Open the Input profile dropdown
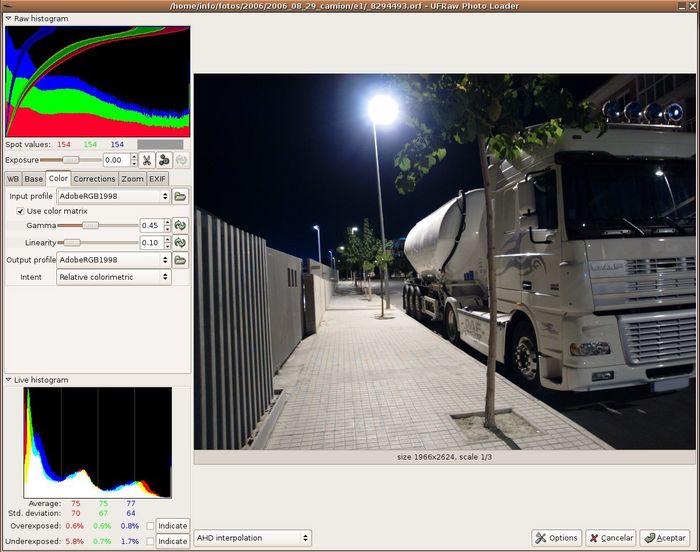The height and width of the screenshot is (552, 700). click(x=113, y=196)
